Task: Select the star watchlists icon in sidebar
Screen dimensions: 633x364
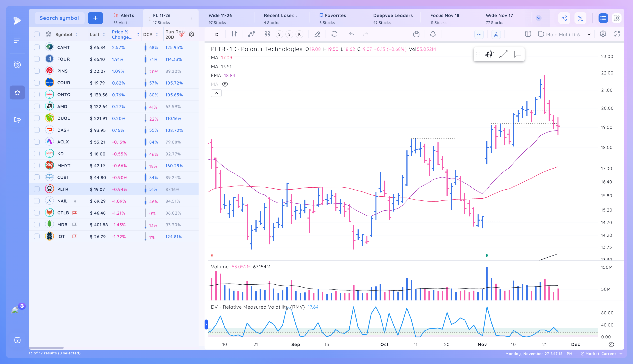Action: click(17, 92)
